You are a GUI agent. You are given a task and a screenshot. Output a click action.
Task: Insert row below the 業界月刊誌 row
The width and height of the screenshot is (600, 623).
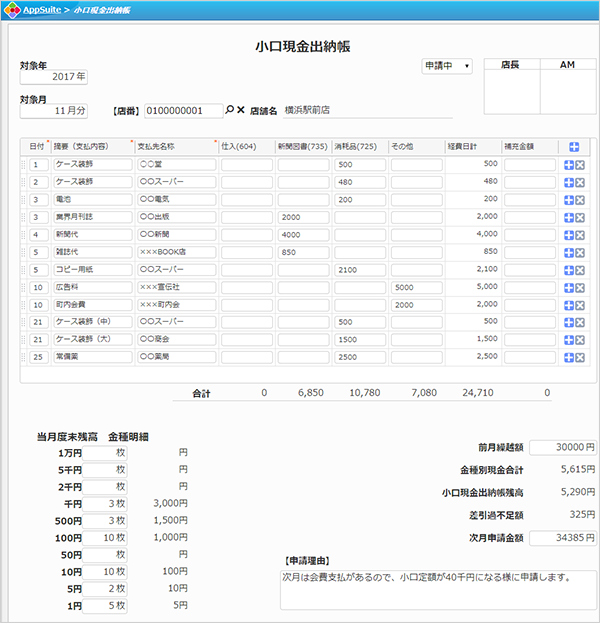569,217
